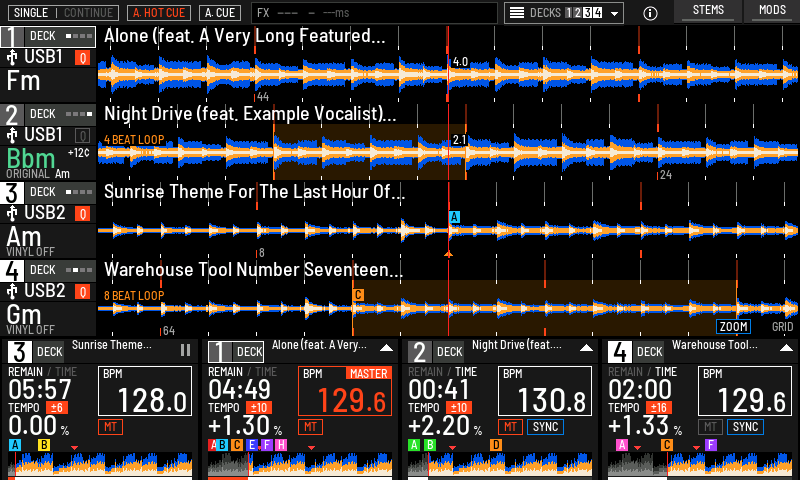Toggle SYNC on deck 2

[545, 427]
